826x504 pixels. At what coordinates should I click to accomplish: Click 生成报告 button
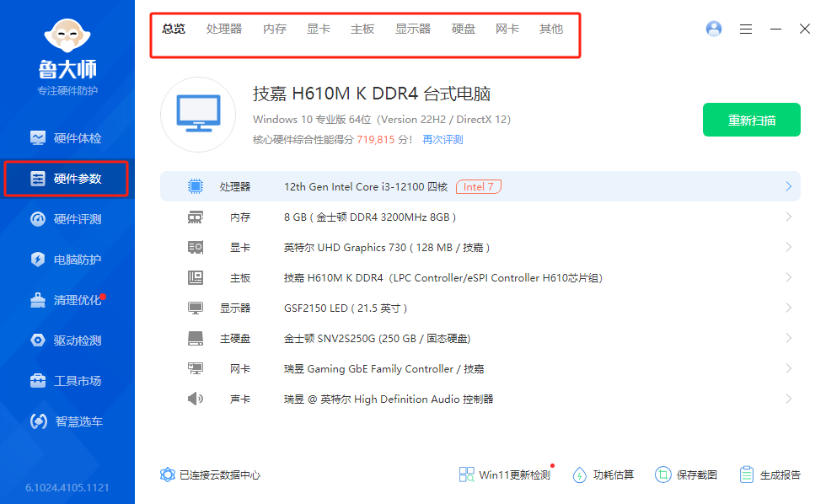(780, 475)
